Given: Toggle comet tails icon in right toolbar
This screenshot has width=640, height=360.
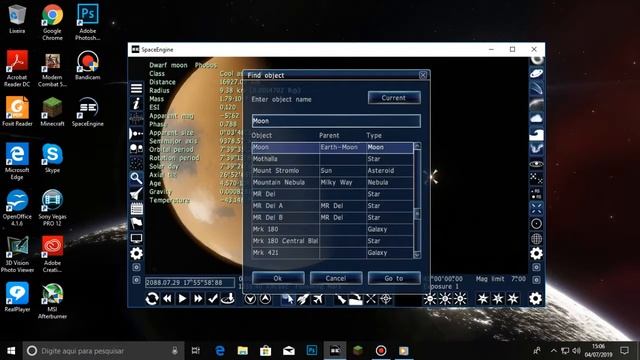Looking at the screenshot, I should click(x=536, y=89).
